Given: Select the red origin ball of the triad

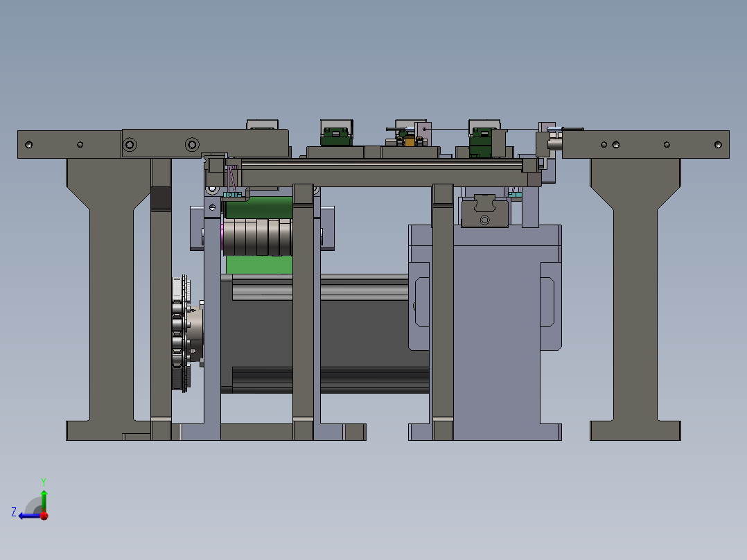Looking at the screenshot, I should coord(44,516).
